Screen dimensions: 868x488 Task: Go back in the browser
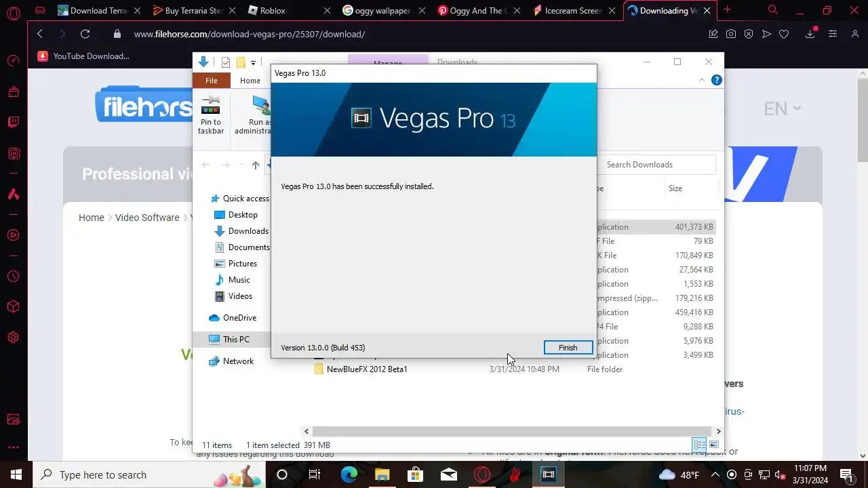39,34
